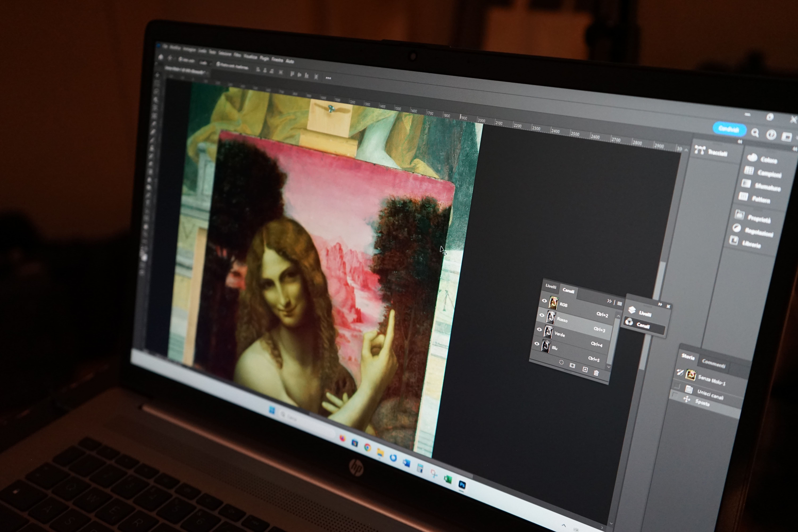Open the Canali panel hamburger menu
Screen dimensions: 798x532
pyautogui.click(x=620, y=303)
